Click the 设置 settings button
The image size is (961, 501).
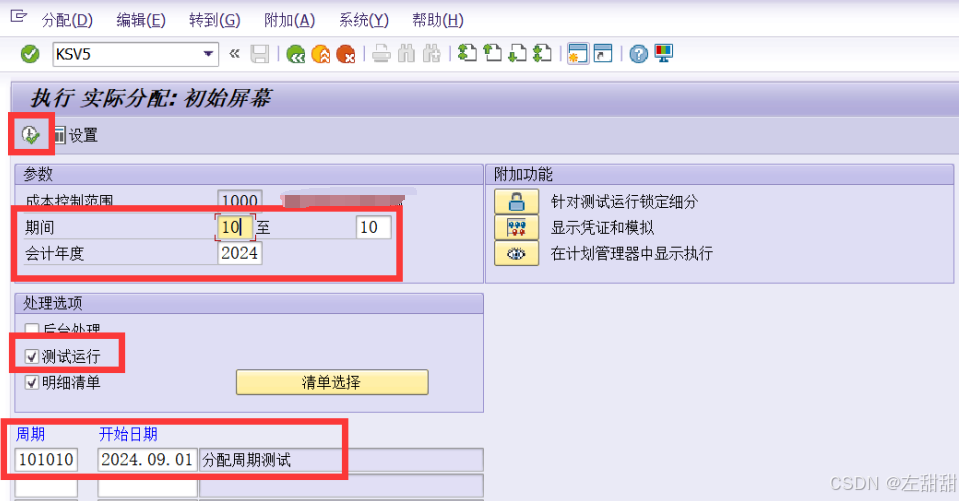pyautogui.click(x=76, y=135)
